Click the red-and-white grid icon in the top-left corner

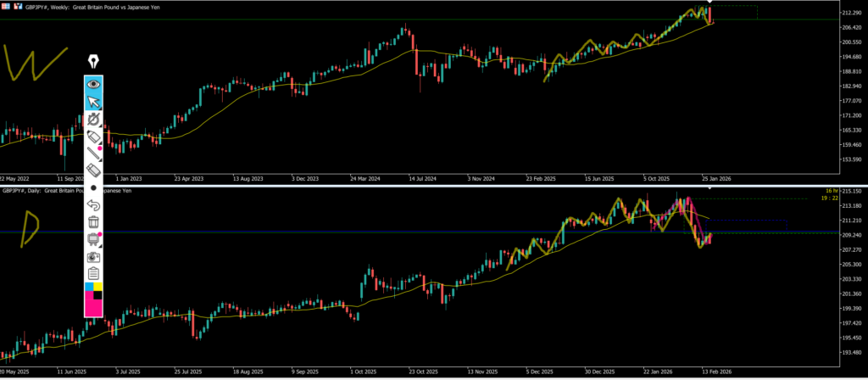pos(6,7)
